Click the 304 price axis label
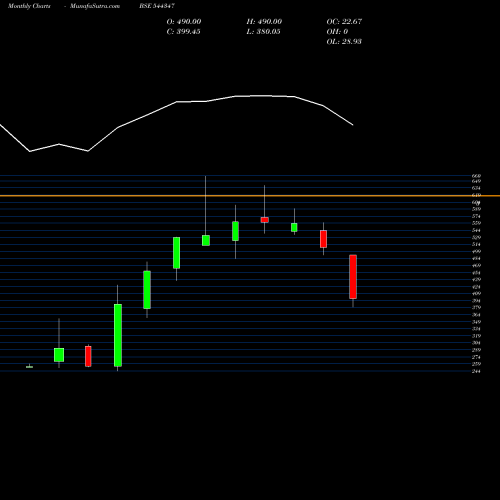The image size is (500, 500). [476, 343]
